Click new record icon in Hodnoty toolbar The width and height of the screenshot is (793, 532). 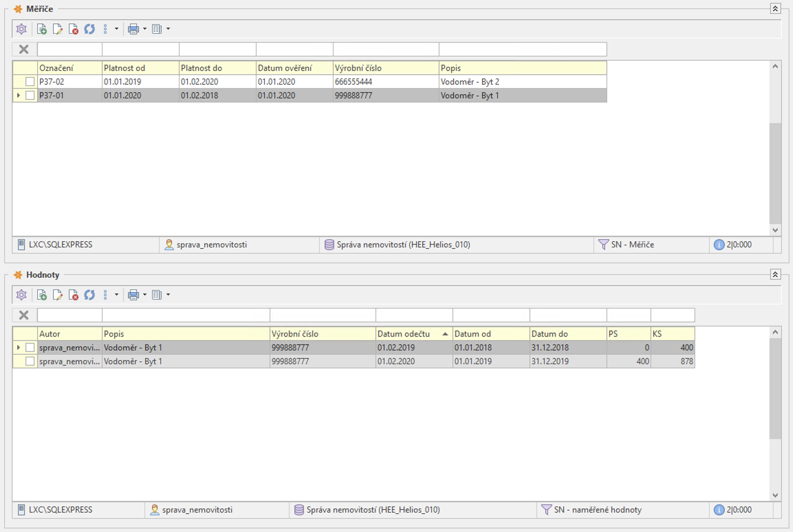pos(42,295)
